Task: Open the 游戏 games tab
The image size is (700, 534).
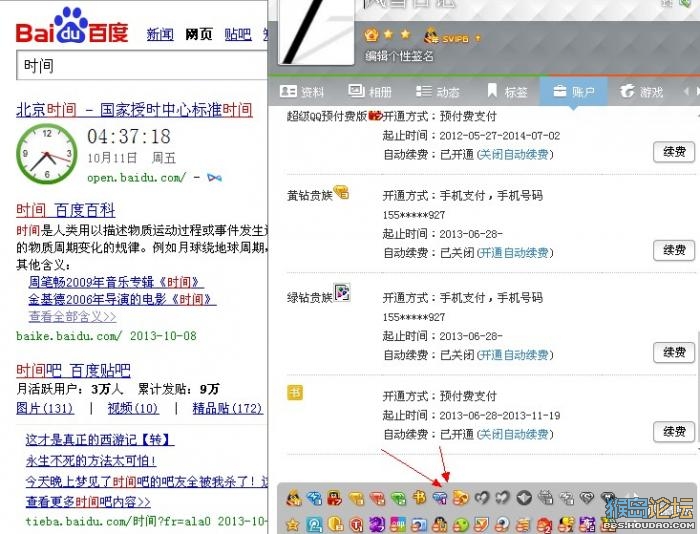Action: click(x=642, y=92)
